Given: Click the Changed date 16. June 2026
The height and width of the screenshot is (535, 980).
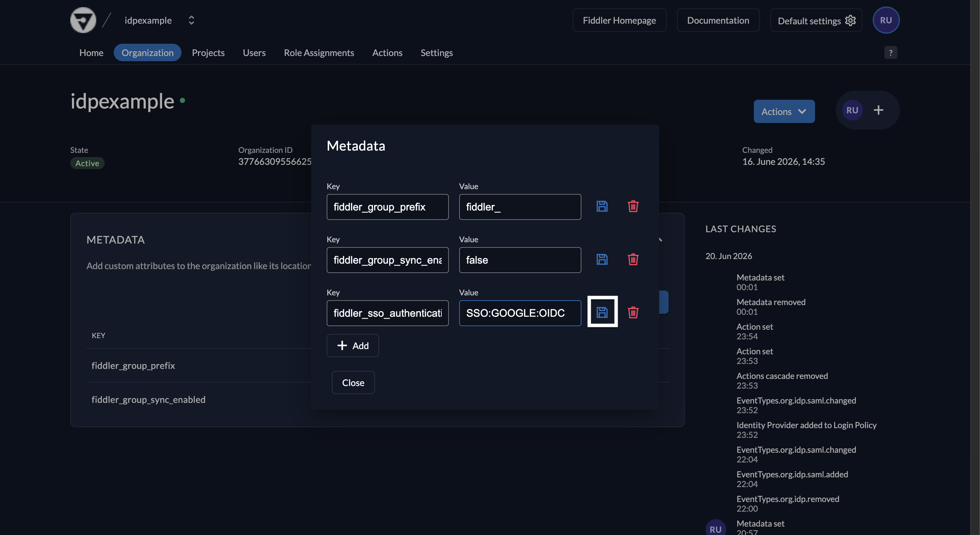Looking at the screenshot, I should coord(783,162).
